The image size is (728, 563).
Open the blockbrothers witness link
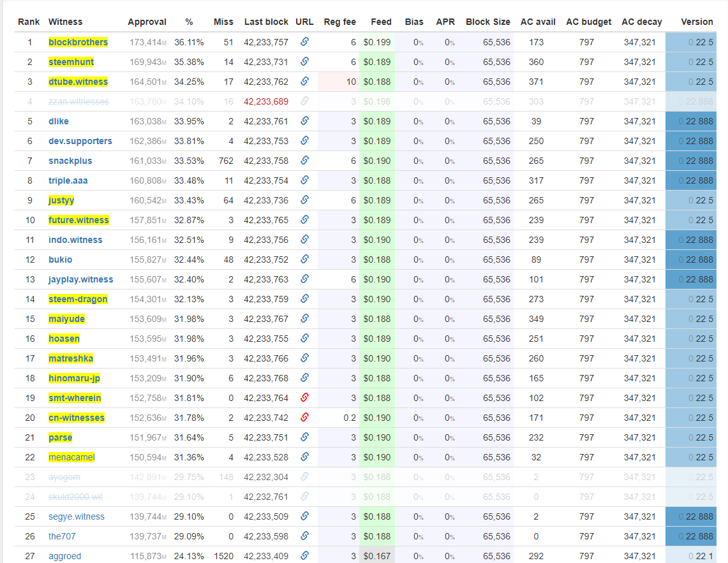point(78,42)
